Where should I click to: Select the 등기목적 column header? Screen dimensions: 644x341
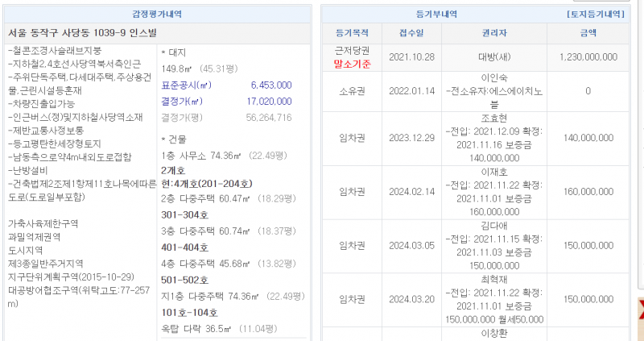[x=353, y=34]
